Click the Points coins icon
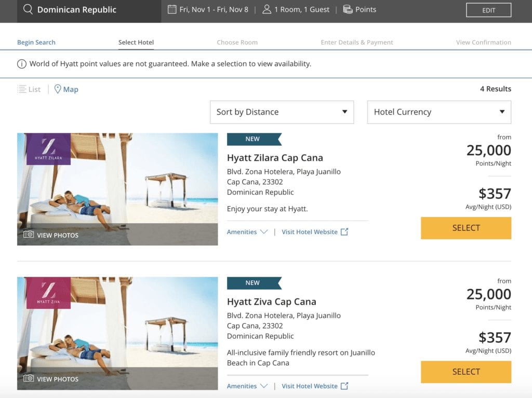Image resolution: width=532 pixels, height=398 pixels. pyautogui.click(x=348, y=9)
